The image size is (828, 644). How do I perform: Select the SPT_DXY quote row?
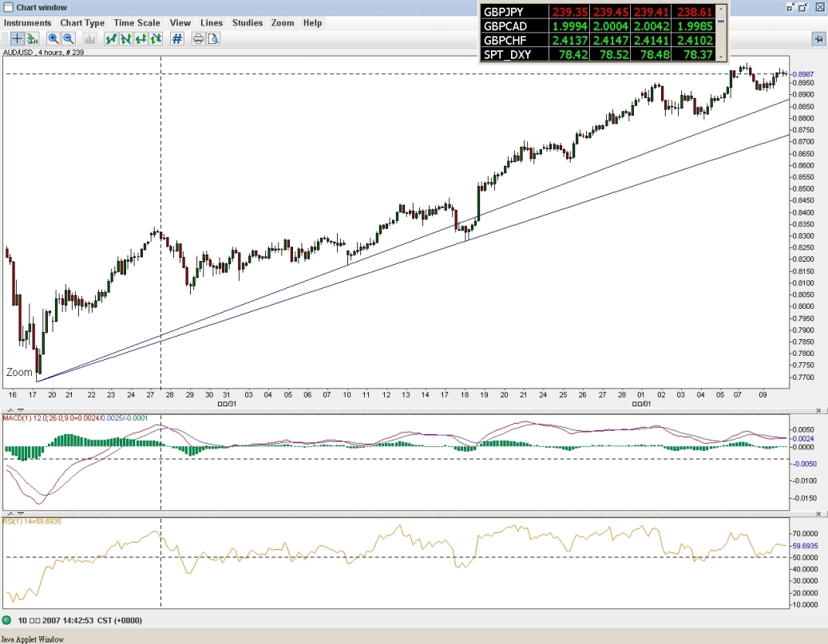coord(598,54)
